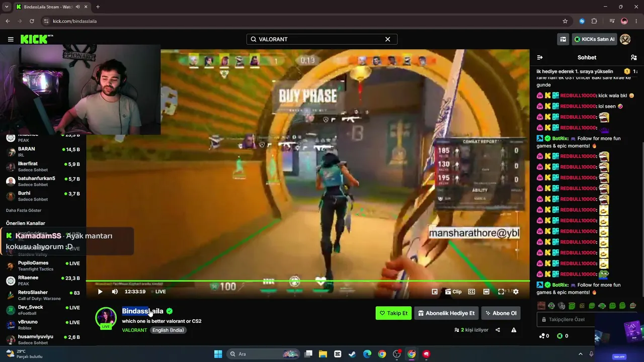Open ilkerfirat channel in sidebar
This screenshot has width=644, height=362.
[x=43, y=167]
